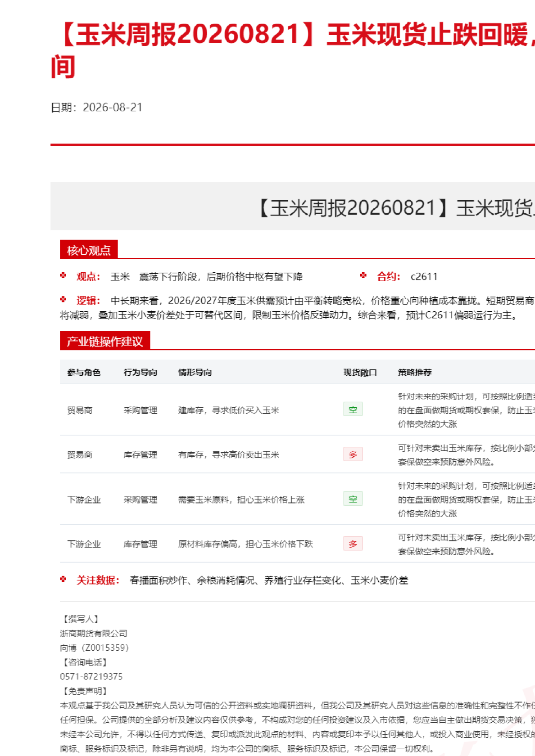Click the red 关注数据: label

pyautogui.click(x=98, y=580)
